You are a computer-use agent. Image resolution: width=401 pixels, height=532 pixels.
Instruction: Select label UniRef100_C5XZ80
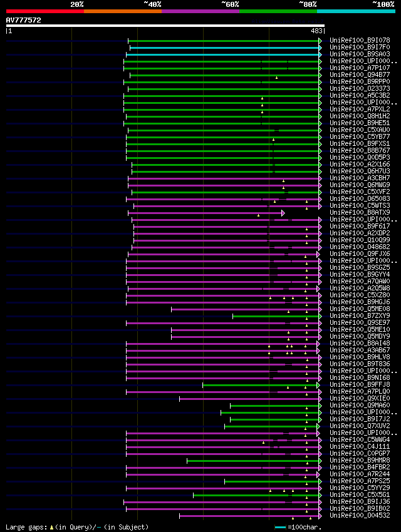360,295
